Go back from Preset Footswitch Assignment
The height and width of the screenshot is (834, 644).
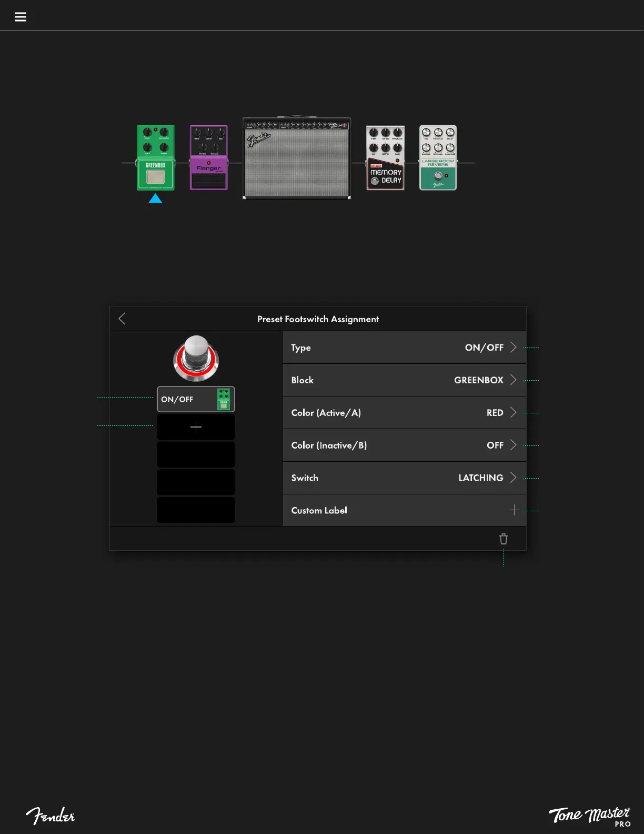click(x=122, y=319)
